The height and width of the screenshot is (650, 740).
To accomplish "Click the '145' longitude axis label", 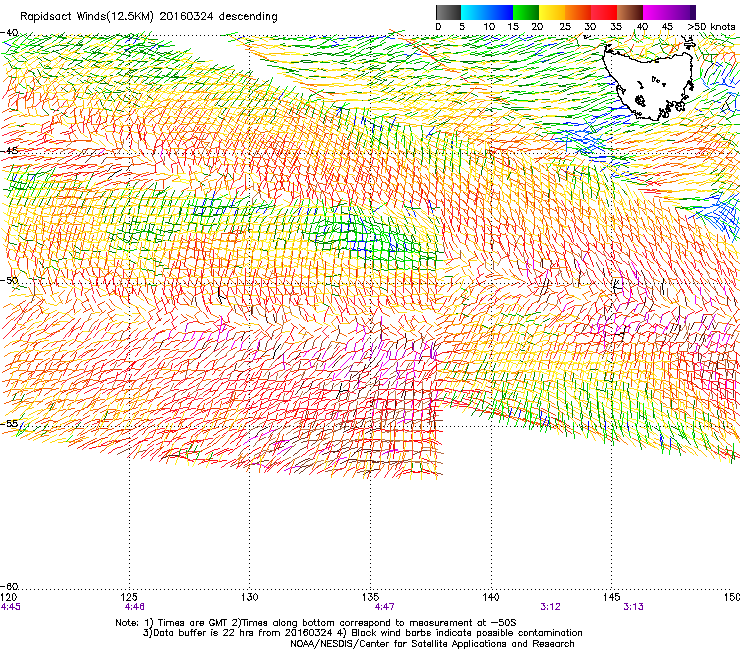I will [612, 597].
